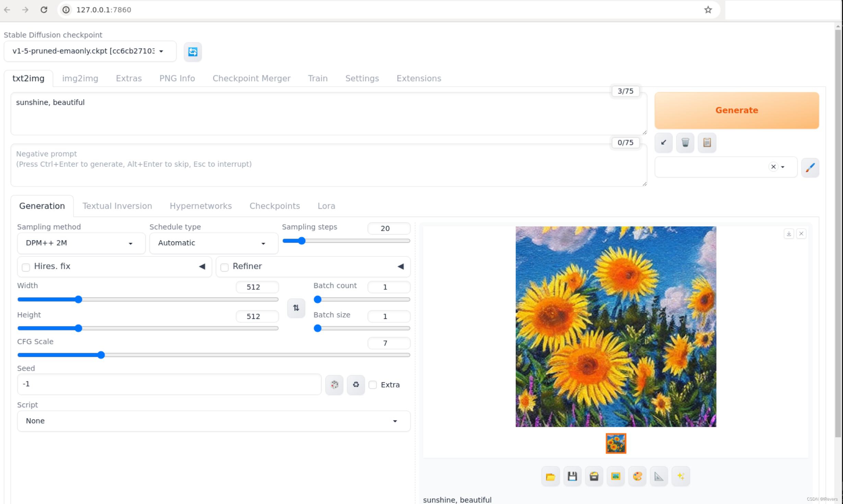Switch to the img2img tab
This screenshot has height=504, width=843.
point(80,79)
